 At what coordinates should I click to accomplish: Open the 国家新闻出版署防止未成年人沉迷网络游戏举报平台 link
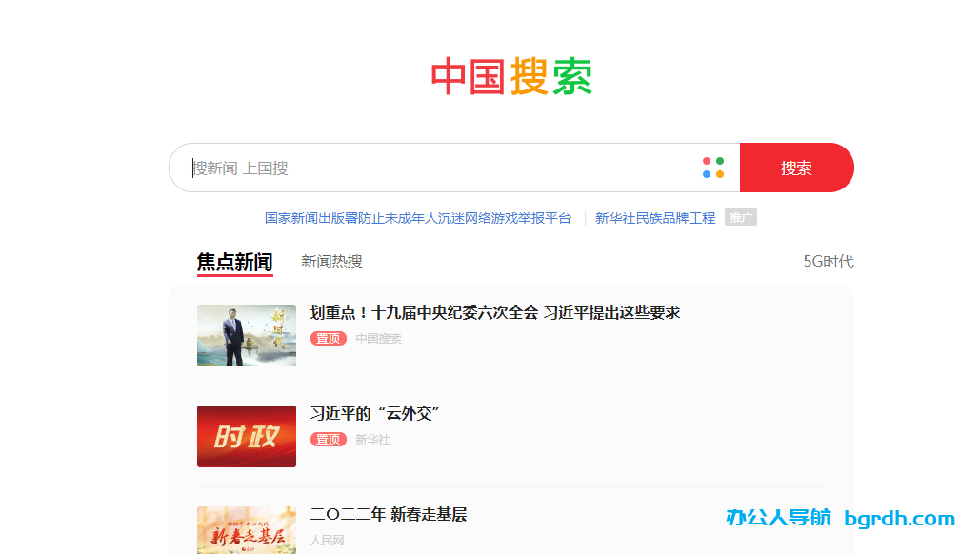[418, 218]
